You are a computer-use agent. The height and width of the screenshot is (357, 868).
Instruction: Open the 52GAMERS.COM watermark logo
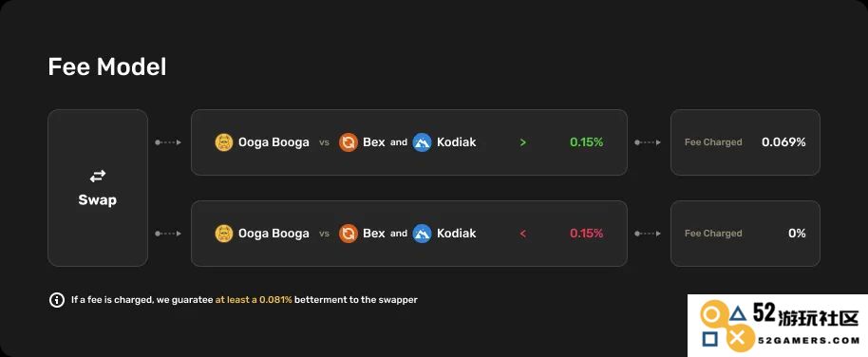pos(777,326)
